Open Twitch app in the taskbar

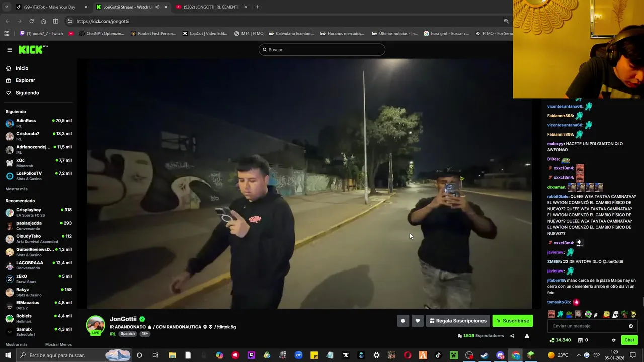click(251, 355)
